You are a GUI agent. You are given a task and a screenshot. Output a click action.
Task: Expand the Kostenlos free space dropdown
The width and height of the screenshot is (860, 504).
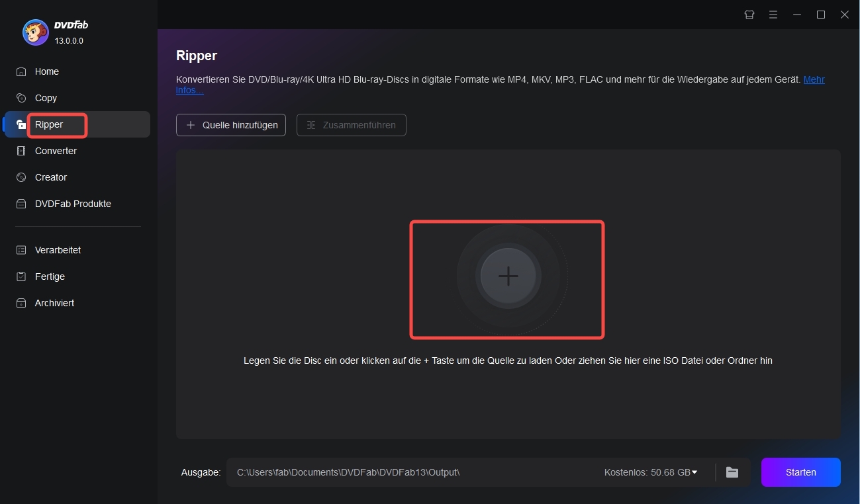tap(651, 472)
